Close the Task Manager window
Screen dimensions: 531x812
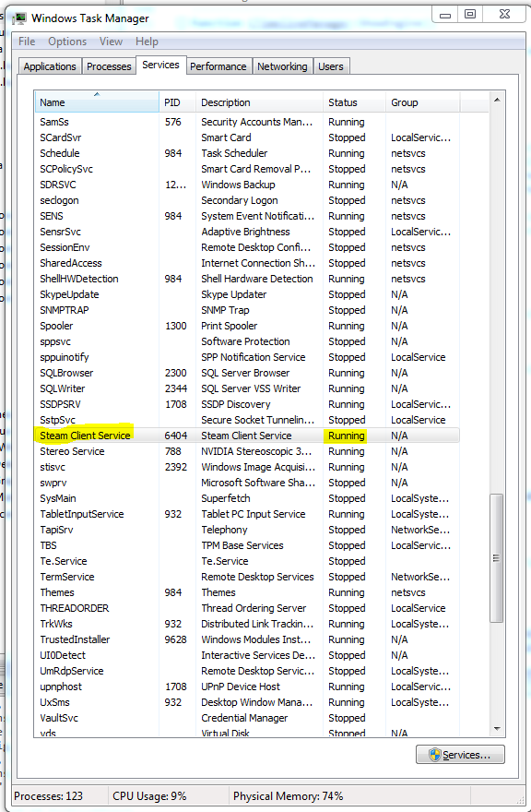(x=504, y=15)
